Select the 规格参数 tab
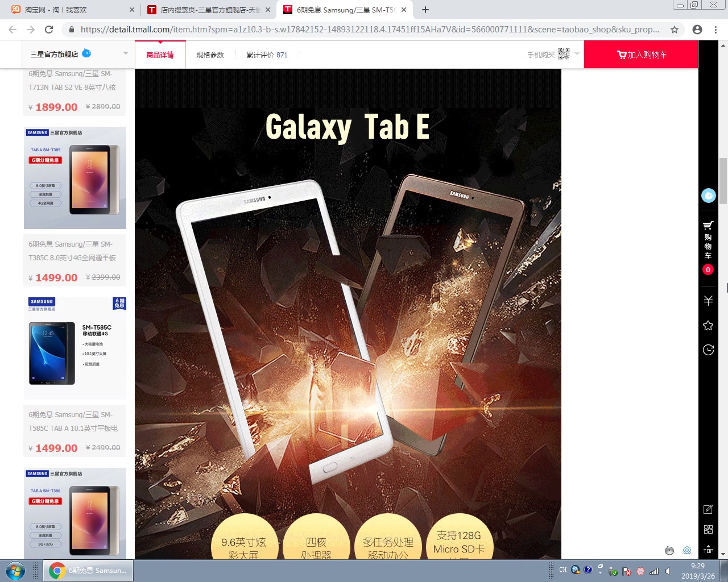This screenshot has width=728, height=582. point(210,55)
